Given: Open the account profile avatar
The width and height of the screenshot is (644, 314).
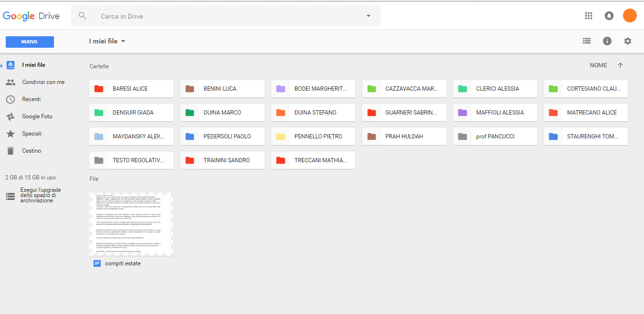Looking at the screenshot, I should [630, 15].
